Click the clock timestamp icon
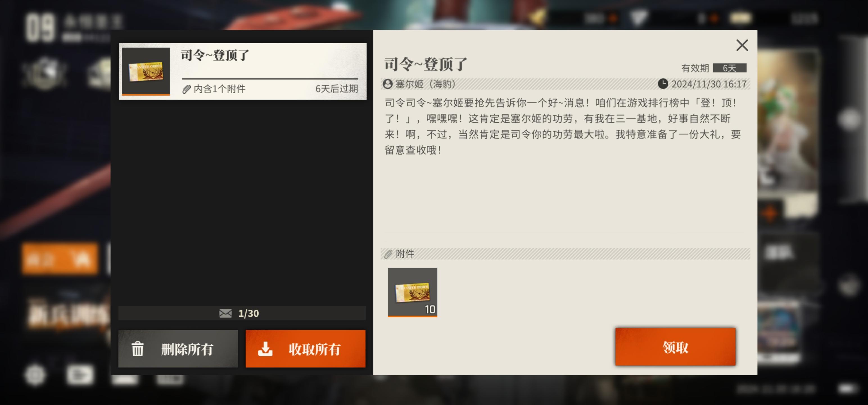 coord(663,84)
